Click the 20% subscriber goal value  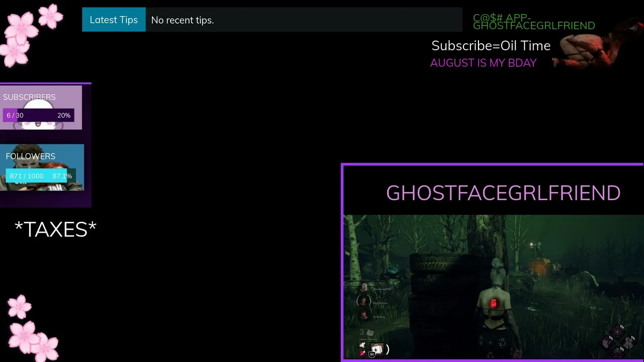tap(64, 115)
